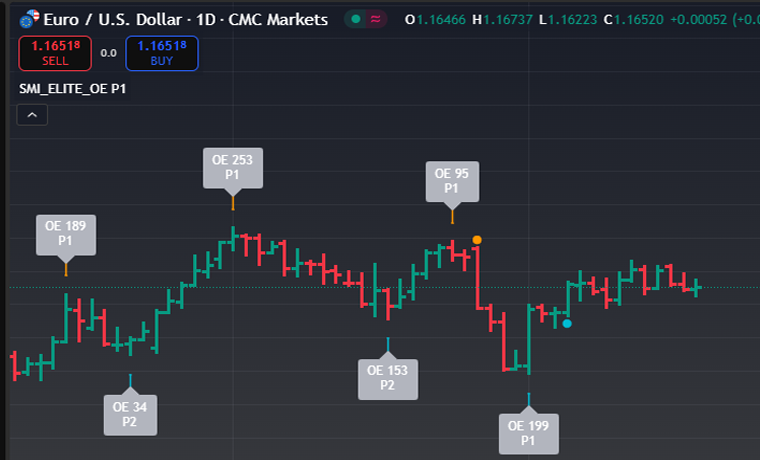760x460 pixels.
Task: Click the OE 153 P2 signal label
Action: point(387,378)
